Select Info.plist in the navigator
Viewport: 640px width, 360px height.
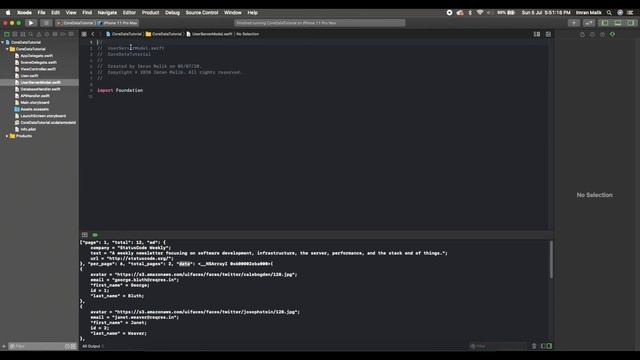coord(28,129)
